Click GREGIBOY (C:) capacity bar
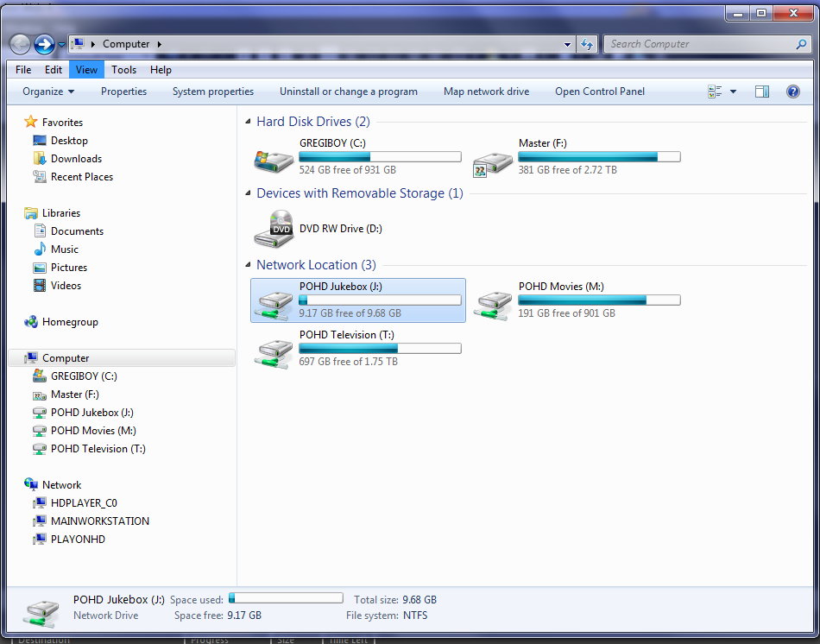Image resolution: width=820 pixels, height=644 pixels. 380,156
